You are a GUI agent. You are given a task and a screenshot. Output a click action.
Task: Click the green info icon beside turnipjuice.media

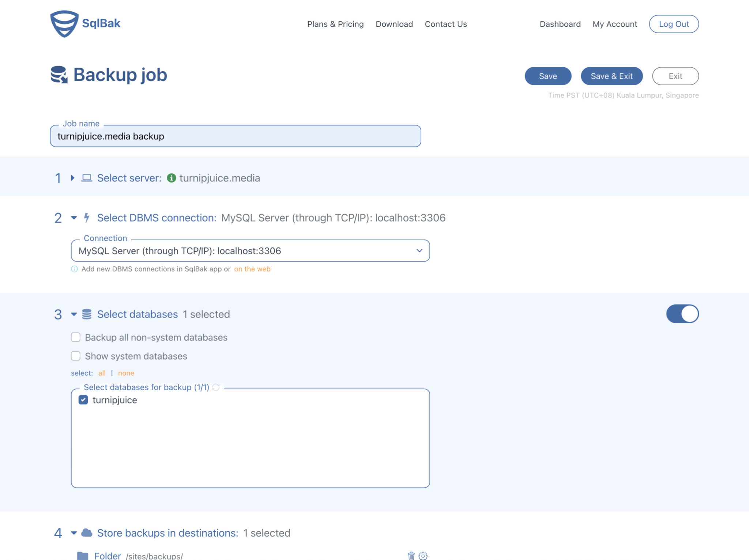[x=171, y=178]
